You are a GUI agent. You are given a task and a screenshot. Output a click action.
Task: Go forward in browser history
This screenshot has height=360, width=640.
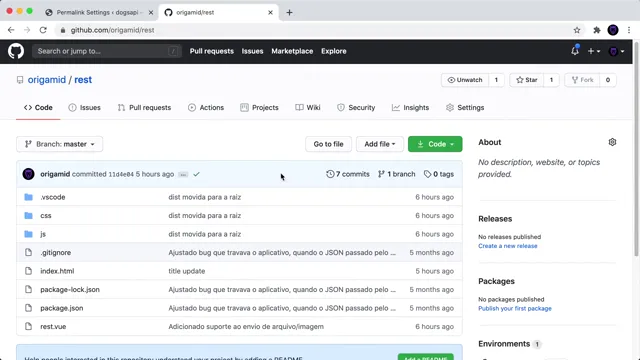pos(27,30)
